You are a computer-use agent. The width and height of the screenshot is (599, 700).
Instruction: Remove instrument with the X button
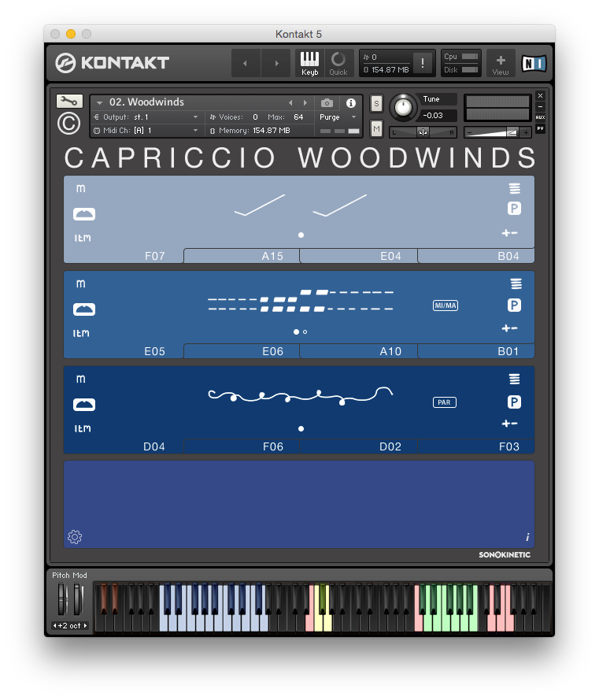[540, 95]
